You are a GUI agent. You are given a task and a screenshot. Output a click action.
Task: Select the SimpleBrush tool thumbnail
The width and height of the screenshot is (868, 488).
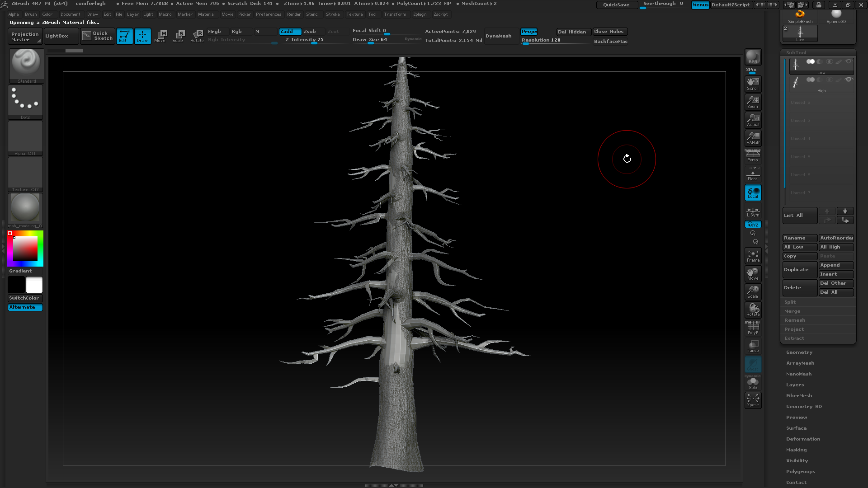[x=800, y=17]
